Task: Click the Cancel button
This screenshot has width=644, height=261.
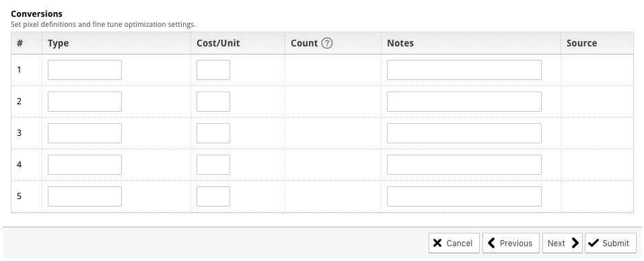Action: click(454, 244)
